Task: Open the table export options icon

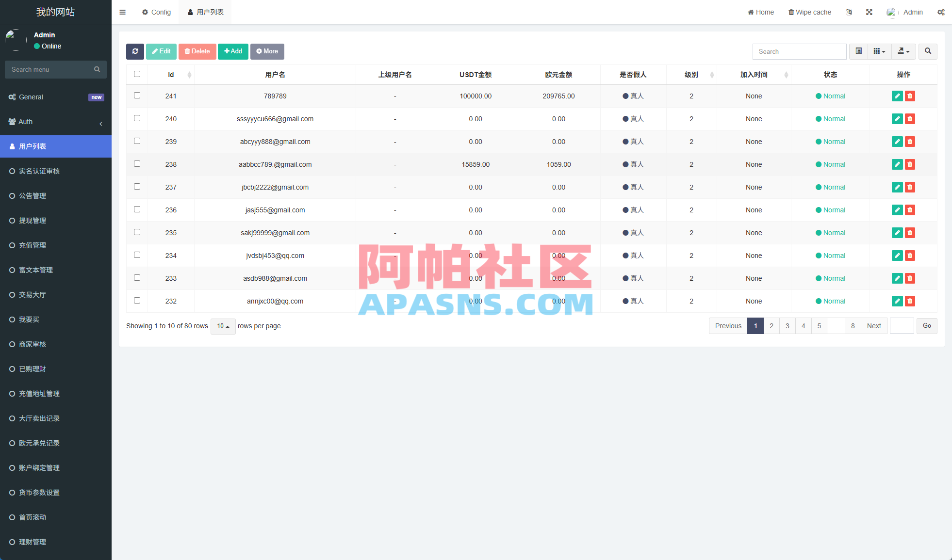Action: tap(903, 51)
